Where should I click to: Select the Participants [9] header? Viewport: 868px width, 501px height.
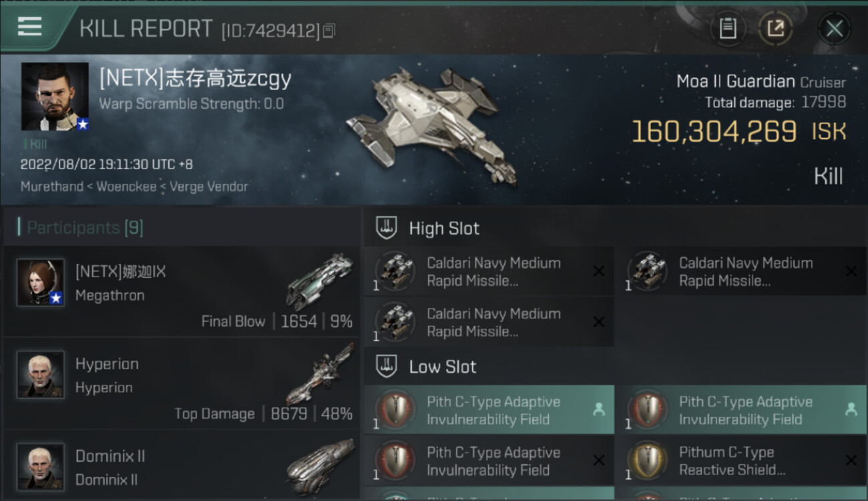[x=85, y=228]
